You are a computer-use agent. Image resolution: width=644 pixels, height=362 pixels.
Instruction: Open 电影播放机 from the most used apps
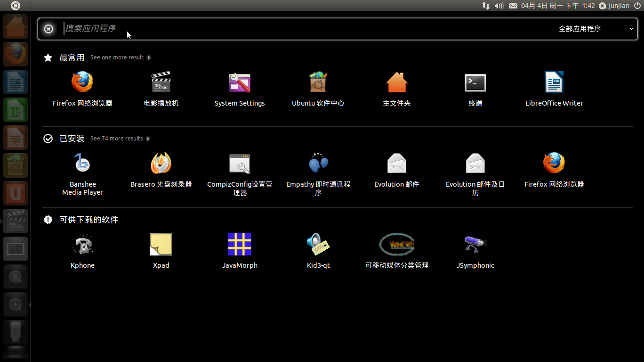click(x=161, y=89)
